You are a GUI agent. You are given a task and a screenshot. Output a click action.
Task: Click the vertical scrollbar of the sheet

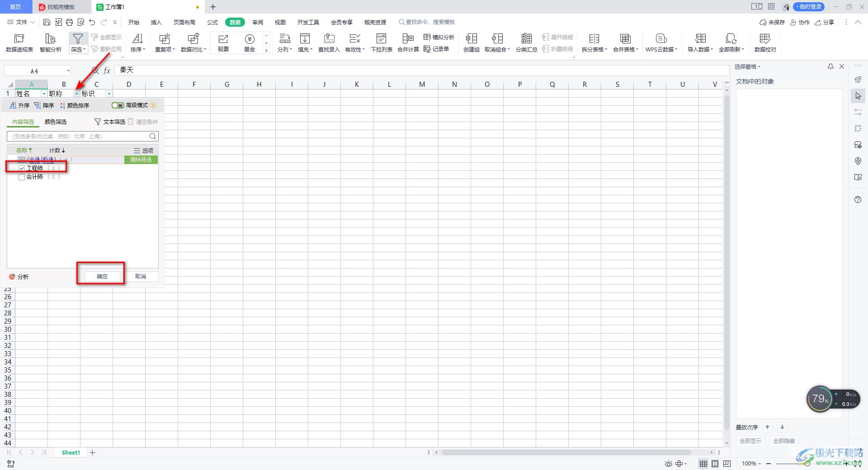click(x=727, y=262)
